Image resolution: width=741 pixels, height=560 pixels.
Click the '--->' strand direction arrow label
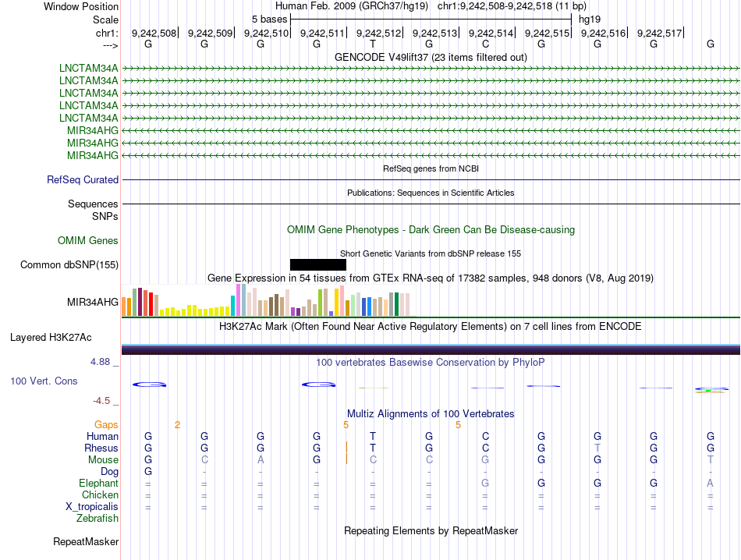point(110,45)
